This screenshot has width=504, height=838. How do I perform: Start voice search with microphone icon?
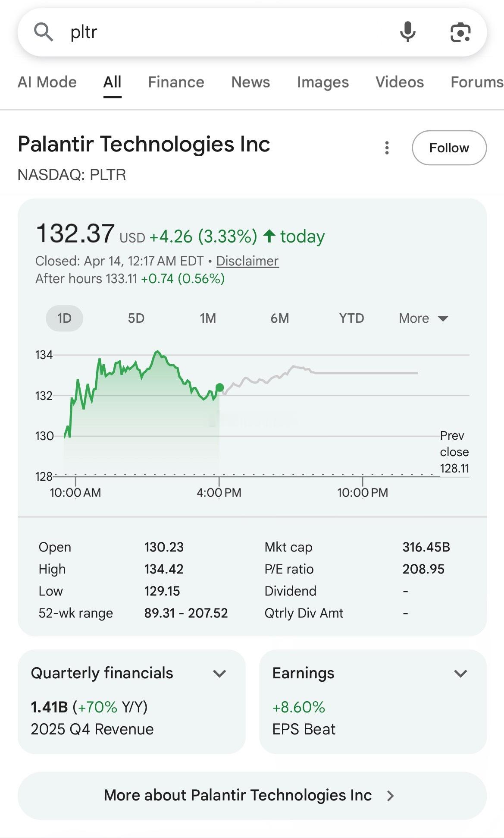click(407, 32)
